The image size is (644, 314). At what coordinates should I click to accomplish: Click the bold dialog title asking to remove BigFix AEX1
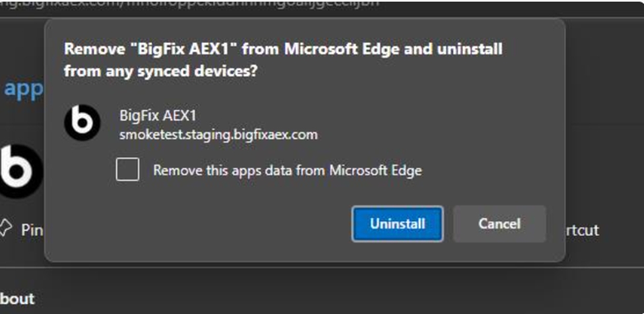pyautogui.click(x=283, y=50)
